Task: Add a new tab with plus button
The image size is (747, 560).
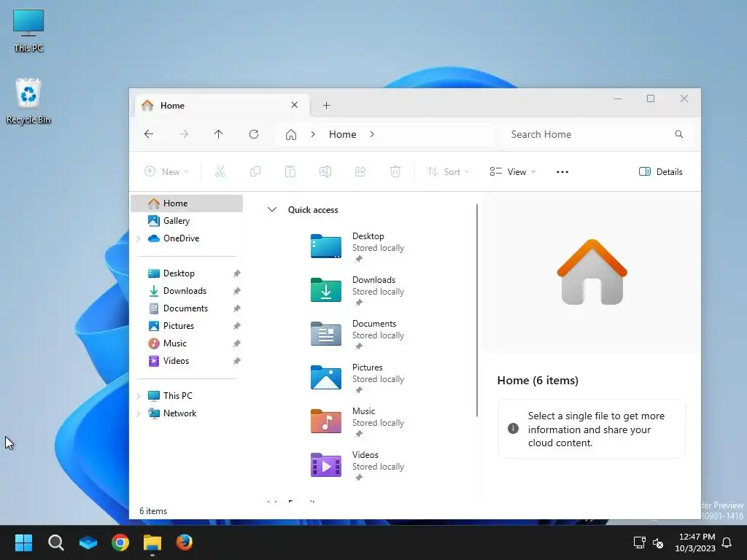Action: tap(326, 105)
